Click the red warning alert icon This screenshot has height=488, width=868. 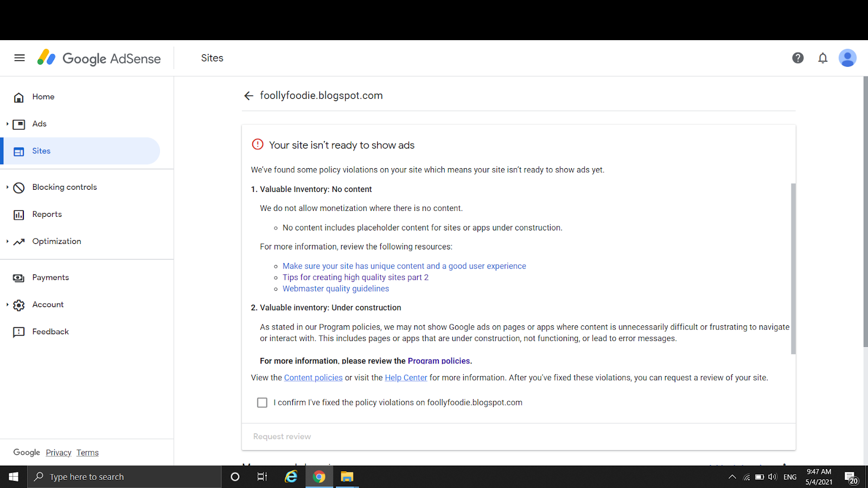pyautogui.click(x=258, y=144)
